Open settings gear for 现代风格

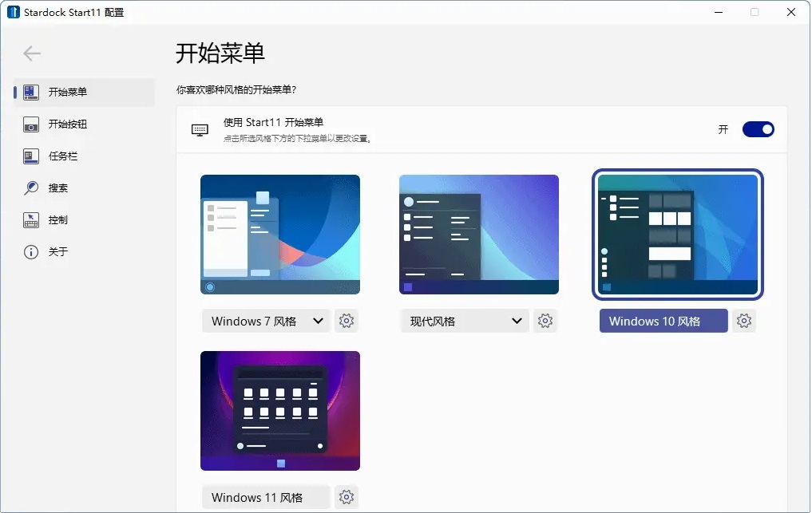pos(545,320)
